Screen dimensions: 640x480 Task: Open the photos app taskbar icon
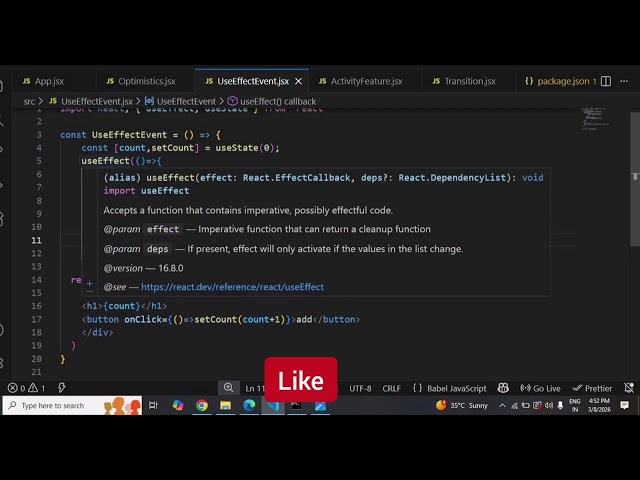[x=320, y=405]
